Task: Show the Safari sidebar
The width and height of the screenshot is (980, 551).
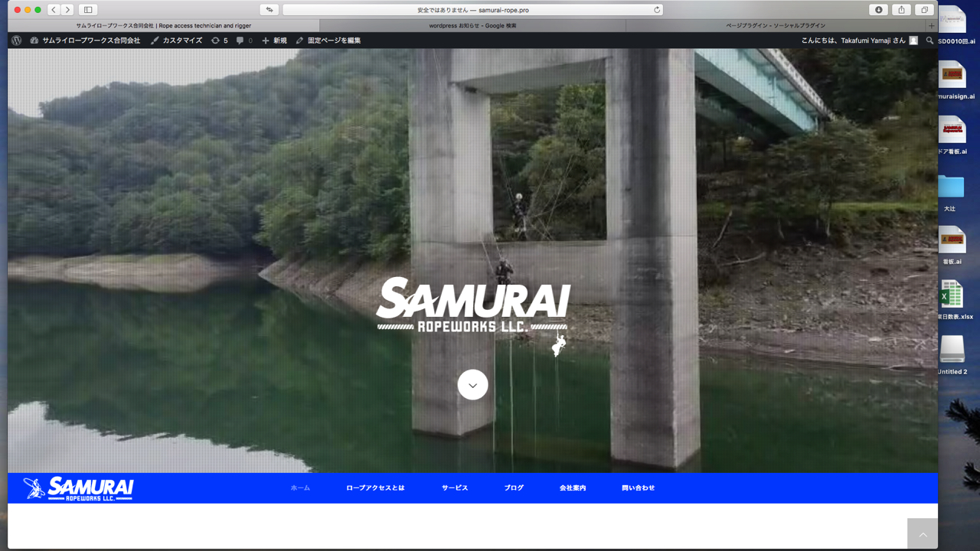Action: (88, 10)
